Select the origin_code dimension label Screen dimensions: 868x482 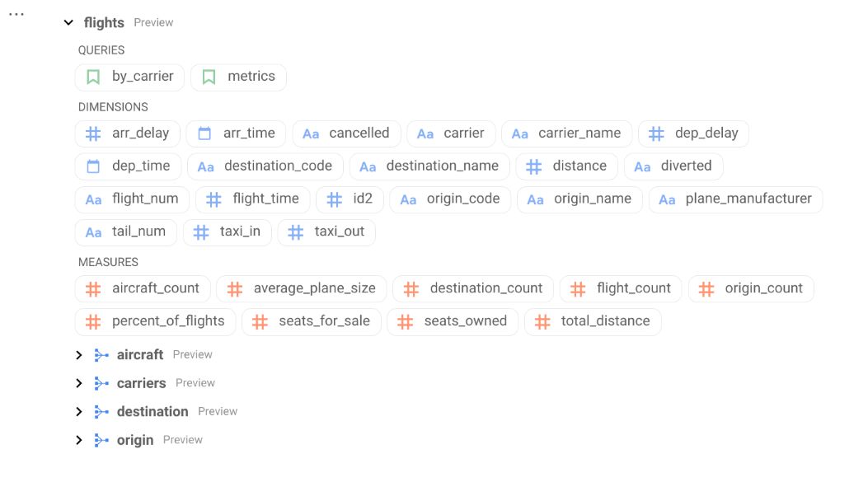pos(463,199)
